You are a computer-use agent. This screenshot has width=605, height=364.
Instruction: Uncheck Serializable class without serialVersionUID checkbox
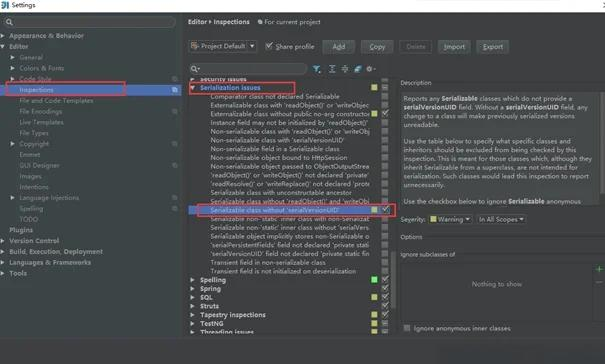[x=385, y=210]
